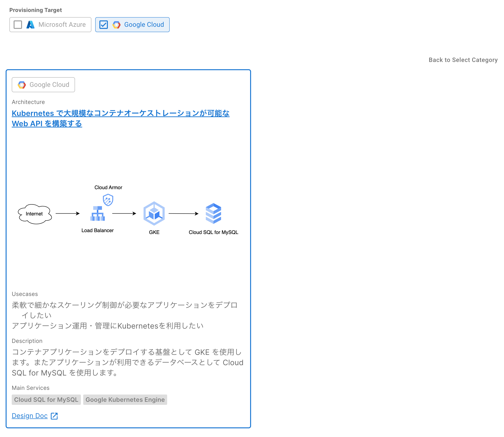Image resolution: width=504 pixels, height=437 pixels.
Task: Click the Azure logo icon
Action: tap(30, 25)
